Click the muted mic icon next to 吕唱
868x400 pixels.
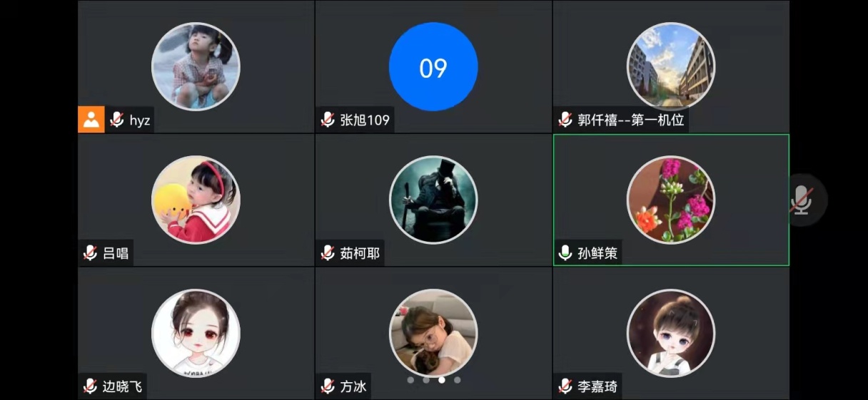(x=90, y=253)
